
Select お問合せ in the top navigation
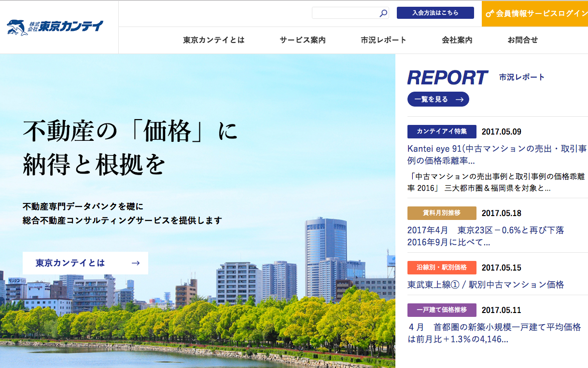(x=523, y=40)
